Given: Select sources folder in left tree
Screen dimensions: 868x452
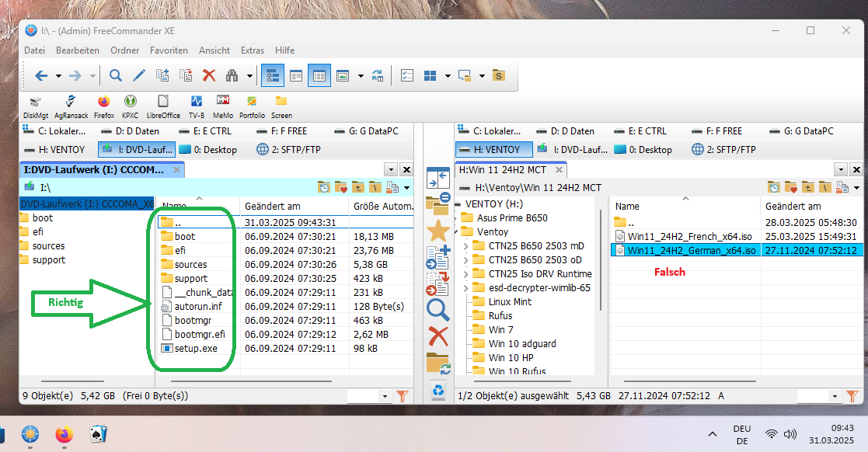Looking at the screenshot, I should [48, 245].
